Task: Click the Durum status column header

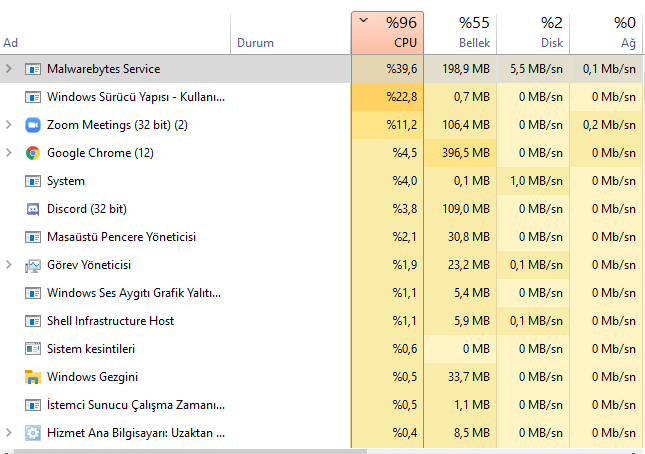Action: click(x=255, y=43)
